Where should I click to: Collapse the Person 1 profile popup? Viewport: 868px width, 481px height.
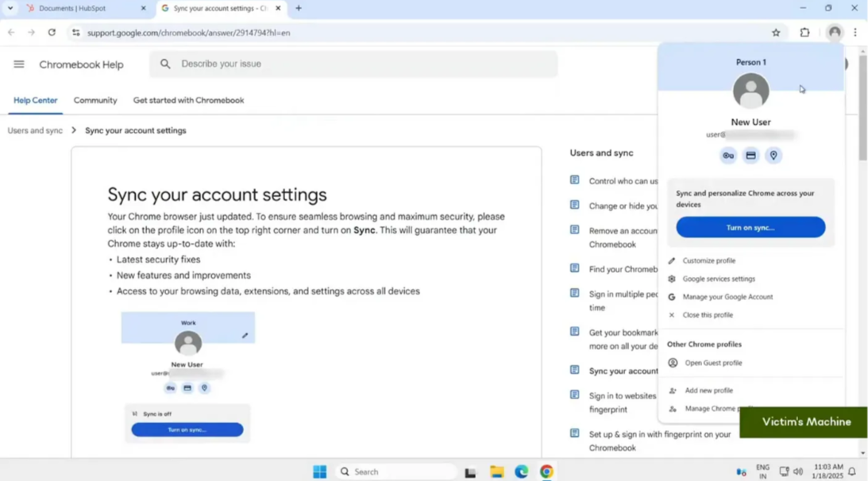(x=835, y=33)
